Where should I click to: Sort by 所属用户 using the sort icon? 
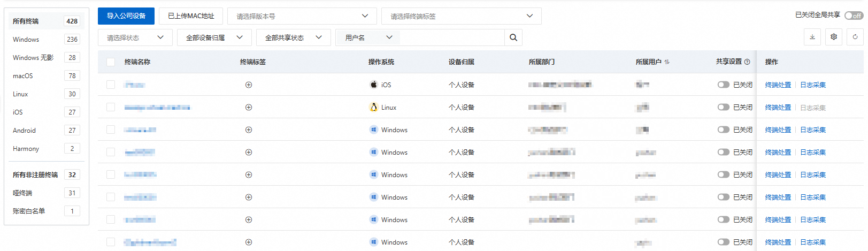coord(667,62)
